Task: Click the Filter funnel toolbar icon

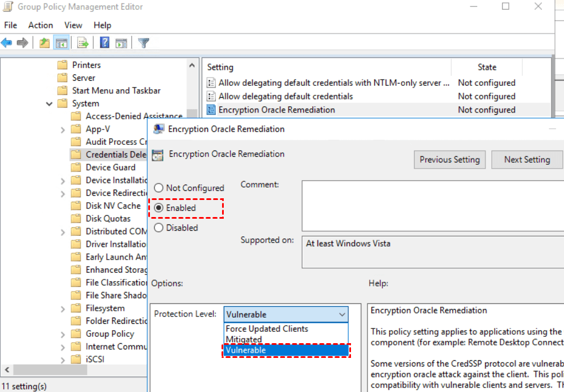Action: coord(144,43)
